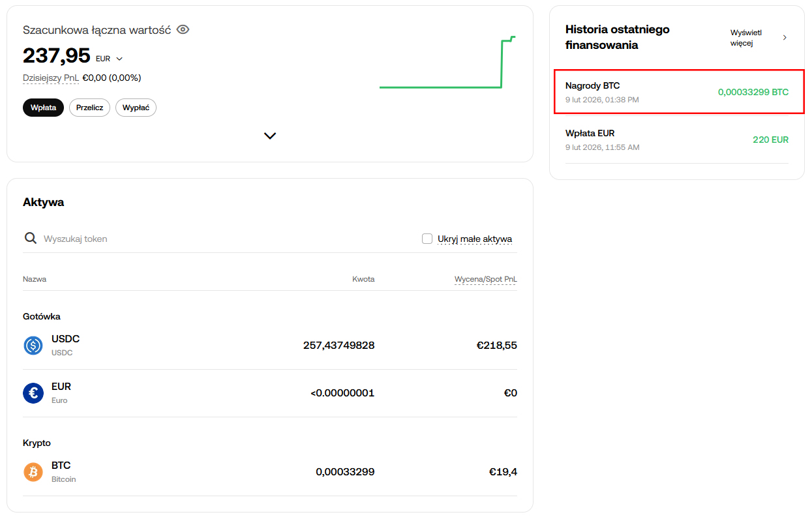Enable the Ukryj małe aktywa checkbox
Viewport: 812px width, 521px height.
coord(427,239)
